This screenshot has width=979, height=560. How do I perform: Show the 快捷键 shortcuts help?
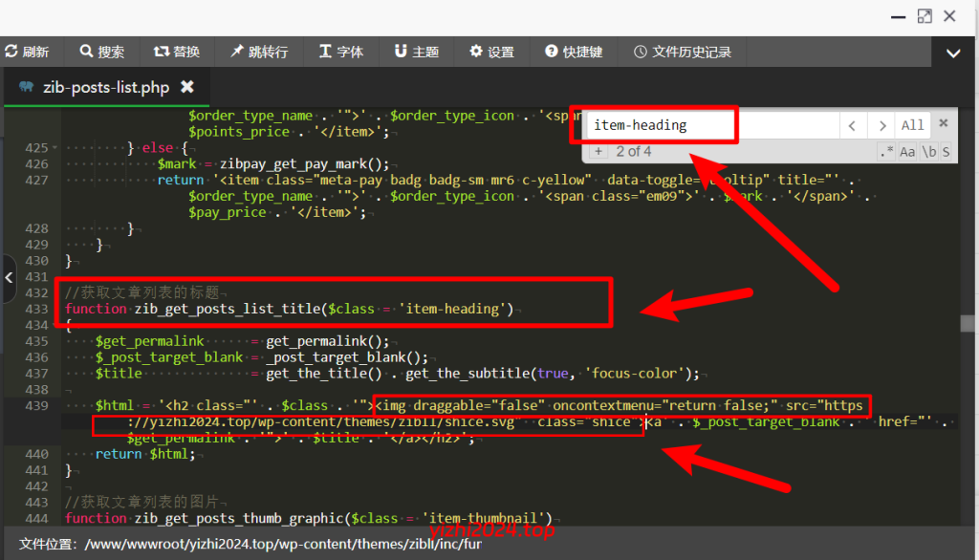click(574, 52)
